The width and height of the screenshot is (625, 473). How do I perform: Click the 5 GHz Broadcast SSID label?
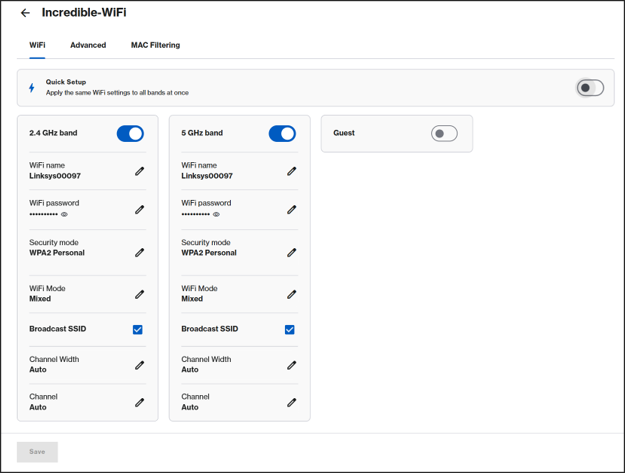[210, 329]
